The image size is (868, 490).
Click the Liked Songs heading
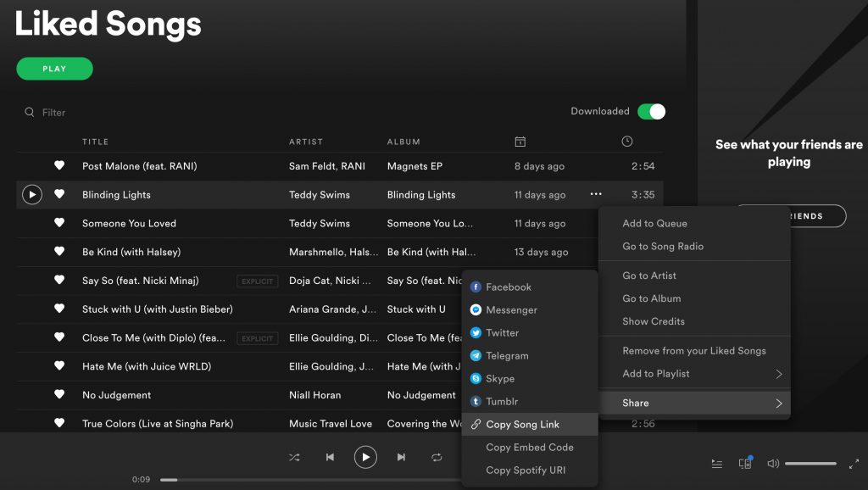[108, 25]
